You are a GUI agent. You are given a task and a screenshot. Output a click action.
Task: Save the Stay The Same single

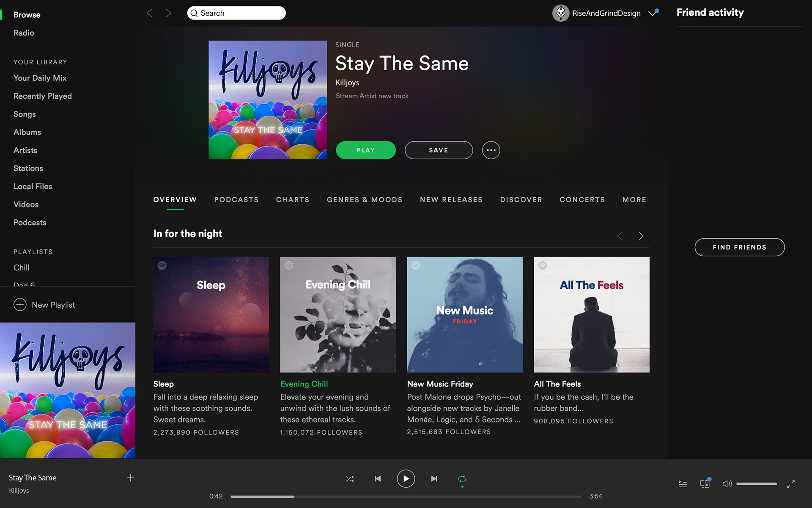point(439,150)
